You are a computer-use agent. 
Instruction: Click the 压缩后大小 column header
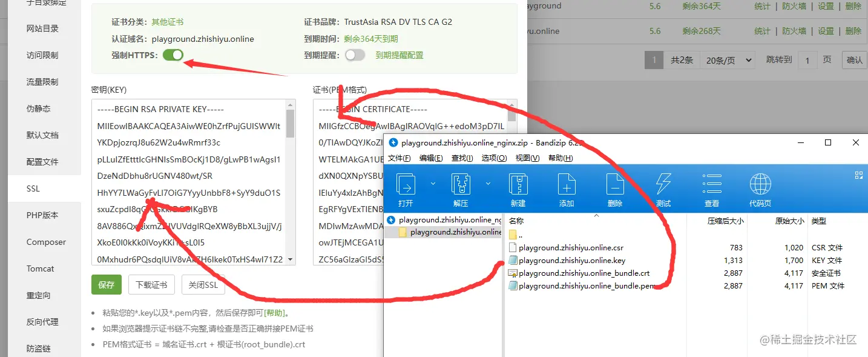pos(726,221)
